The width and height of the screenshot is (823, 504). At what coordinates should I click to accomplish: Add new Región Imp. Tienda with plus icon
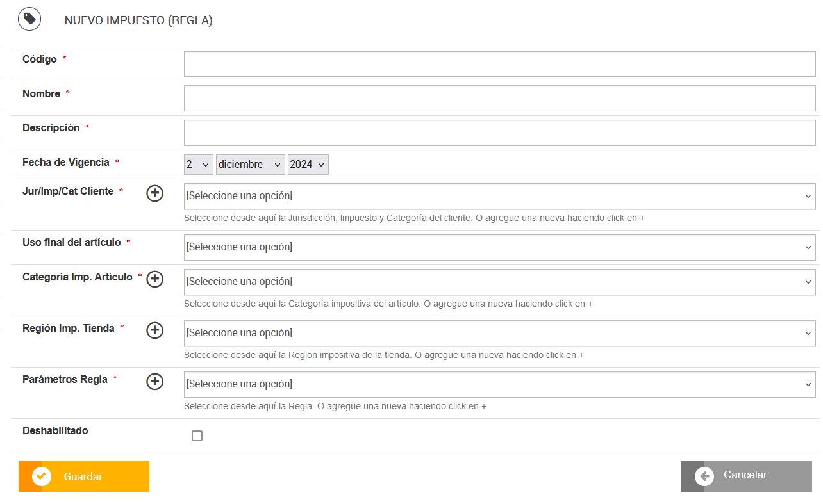coord(155,330)
